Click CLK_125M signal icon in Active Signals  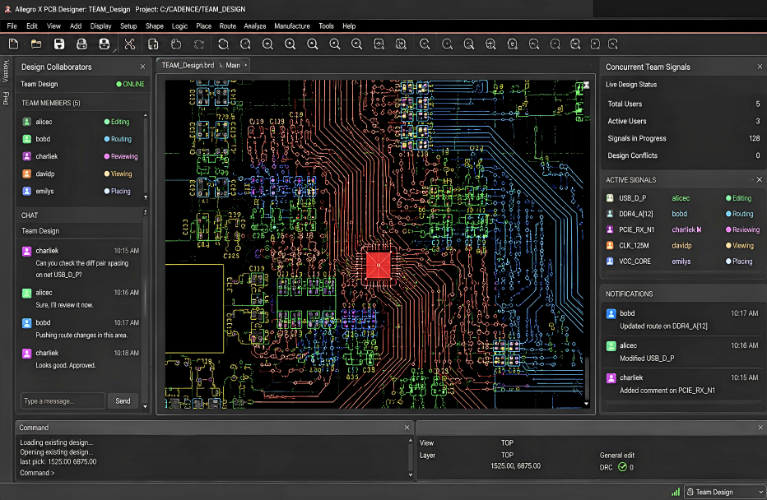[610, 246]
